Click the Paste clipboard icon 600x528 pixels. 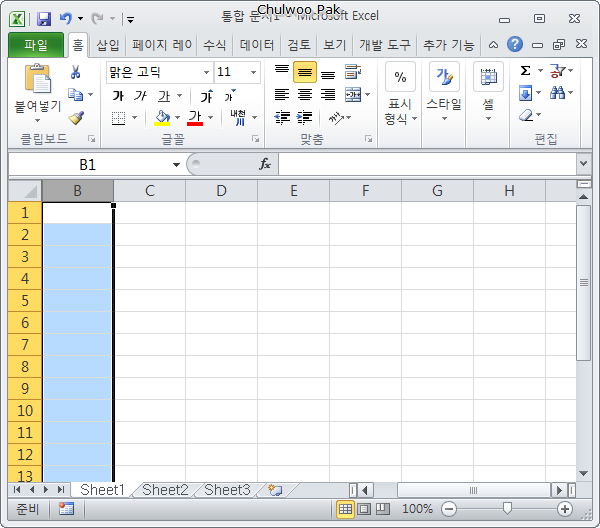click(x=38, y=79)
